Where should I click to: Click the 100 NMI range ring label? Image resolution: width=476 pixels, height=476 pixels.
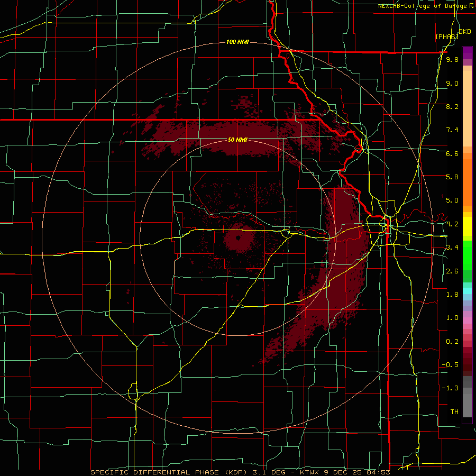coord(237,42)
